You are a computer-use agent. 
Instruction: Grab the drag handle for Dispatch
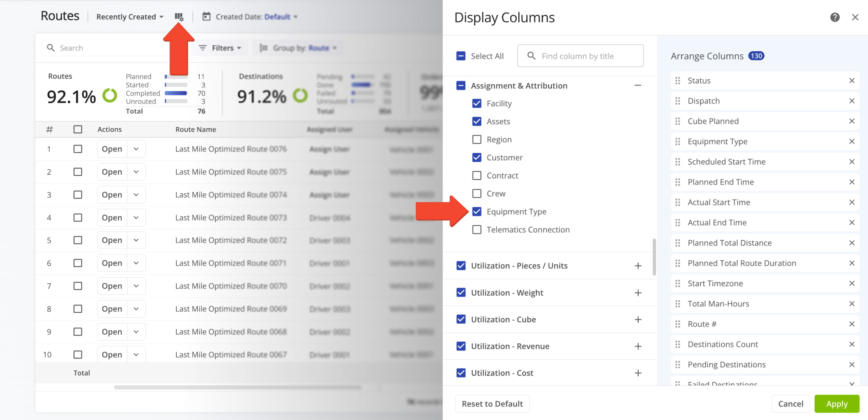tap(678, 101)
